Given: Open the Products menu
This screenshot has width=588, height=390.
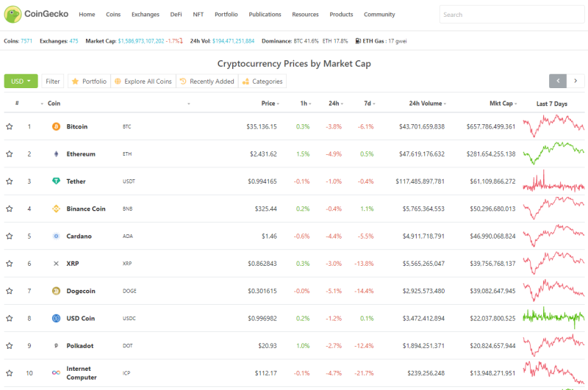Looking at the screenshot, I should [341, 14].
